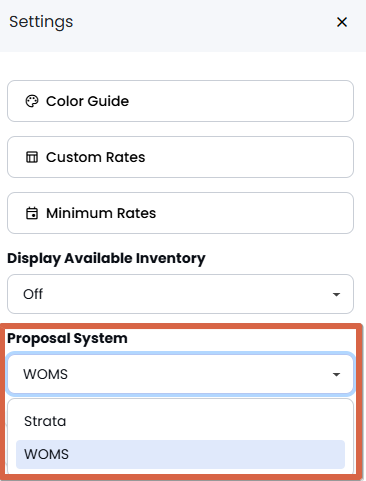The image size is (366, 481).
Task: Collapse the Proposal System dropdown arrow
Action: (x=336, y=375)
